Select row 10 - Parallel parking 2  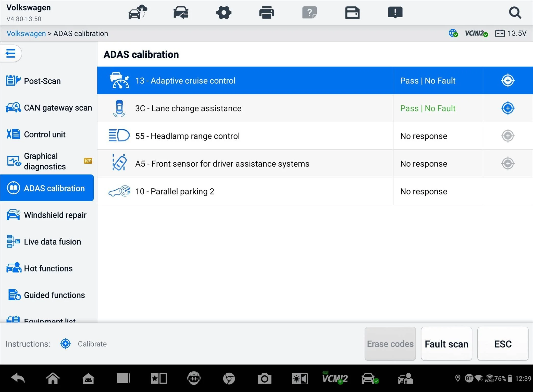[315, 191]
